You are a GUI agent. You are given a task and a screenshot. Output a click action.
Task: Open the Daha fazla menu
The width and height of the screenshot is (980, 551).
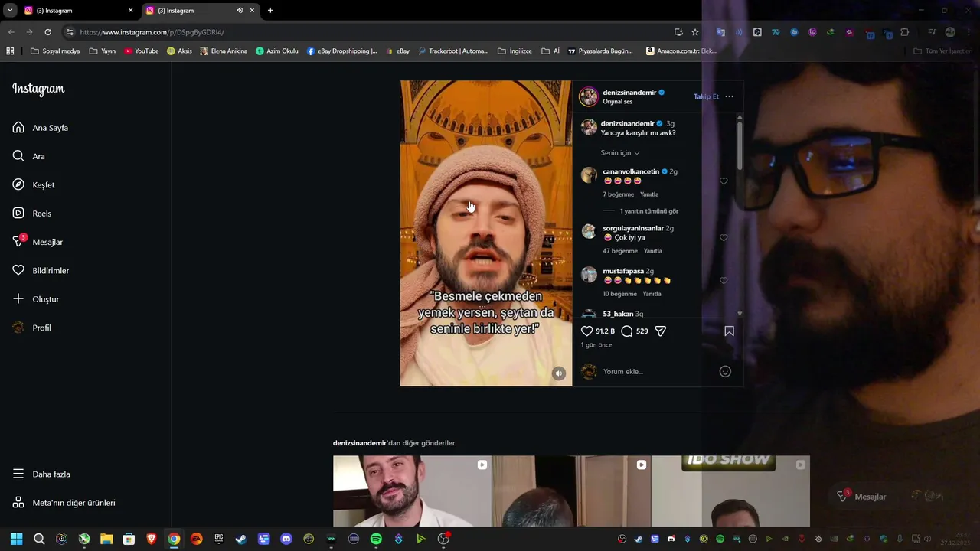pos(41,474)
